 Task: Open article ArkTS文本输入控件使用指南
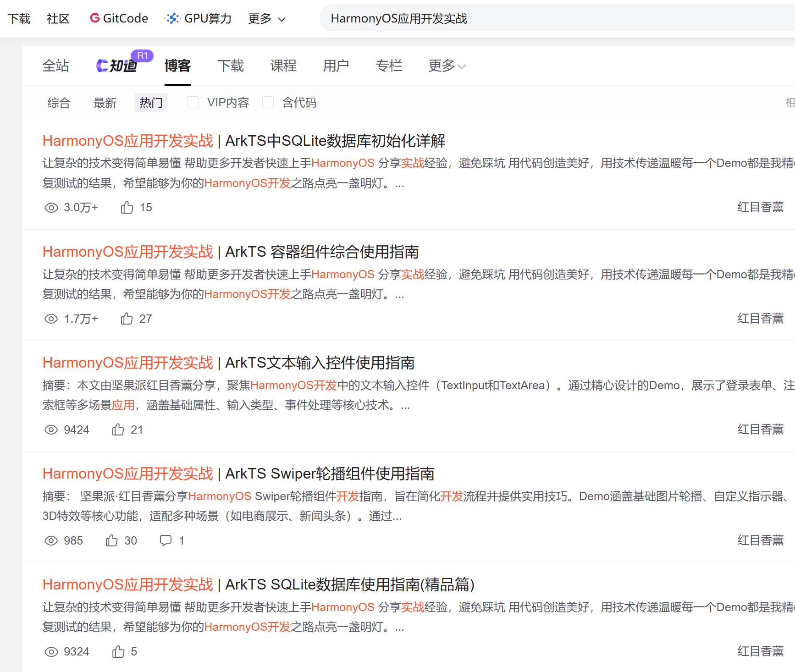pyautogui.click(x=228, y=363)
